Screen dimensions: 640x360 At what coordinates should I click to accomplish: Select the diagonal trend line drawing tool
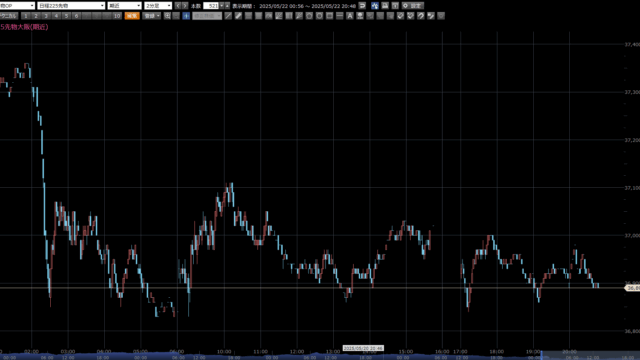[x=228, y=16]
